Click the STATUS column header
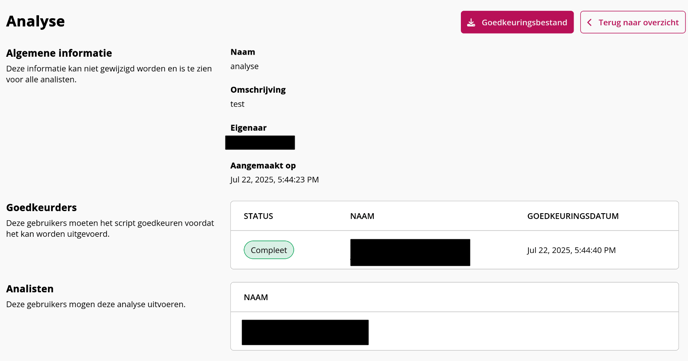 point(258,216)
